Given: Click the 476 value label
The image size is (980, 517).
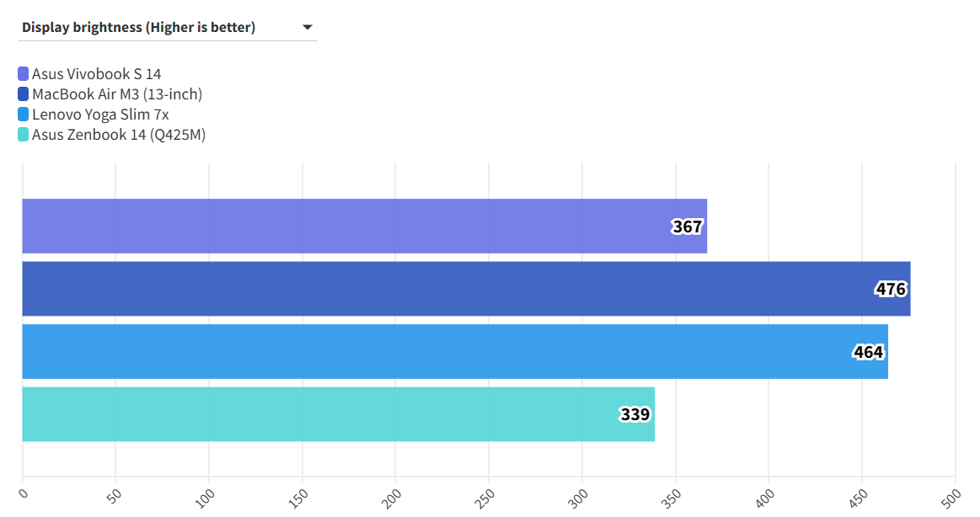Looking at the screenshot, I should 891,290.
